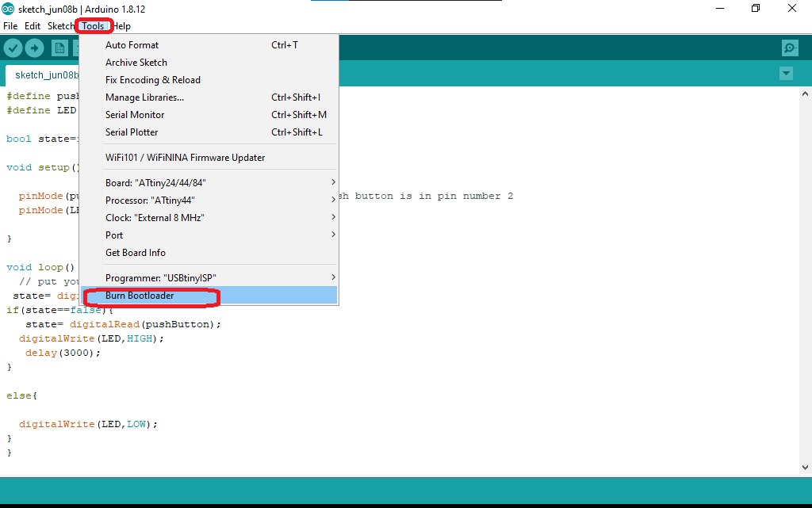Choose Auto Format
Screen dimensions: 812x508
pyautogui.click(x=209, y=45)
